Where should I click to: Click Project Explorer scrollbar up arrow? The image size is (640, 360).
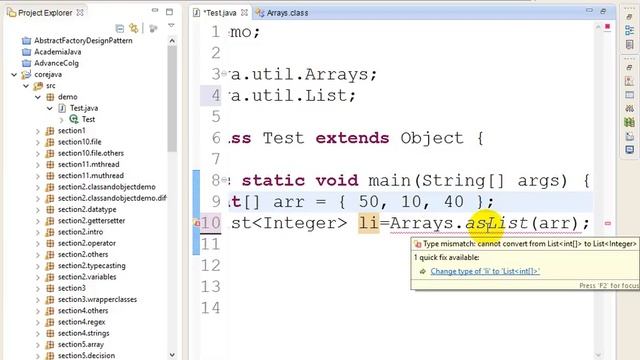coord(172,40)
